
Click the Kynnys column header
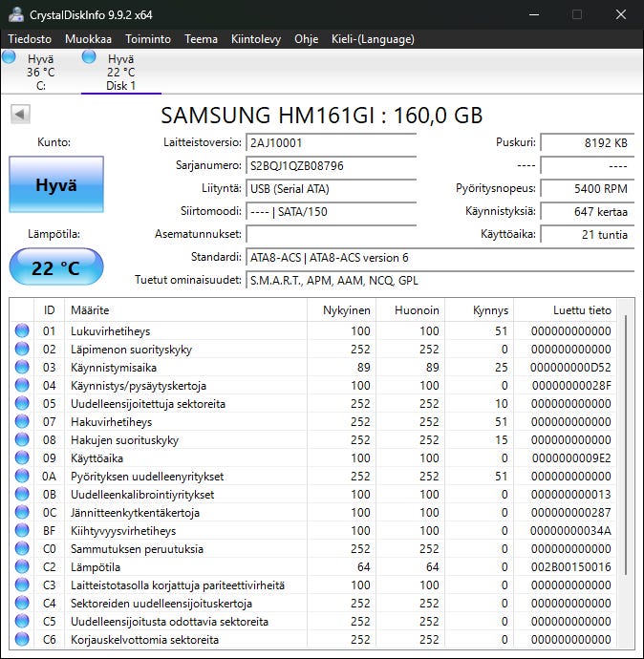coord(480,310)
